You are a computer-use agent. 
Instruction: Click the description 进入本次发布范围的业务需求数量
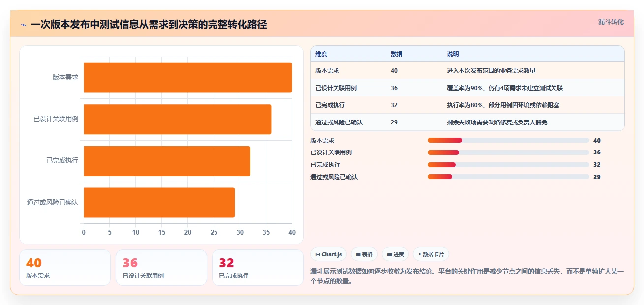point(491,71)
